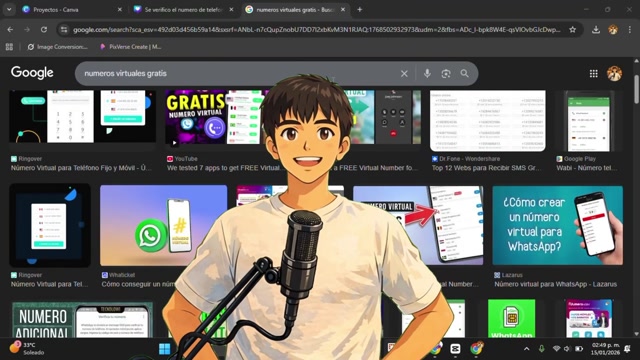Open Ringover dial pad image result
640x360 pixels.
pyautogui.click(x=82, y=116)
